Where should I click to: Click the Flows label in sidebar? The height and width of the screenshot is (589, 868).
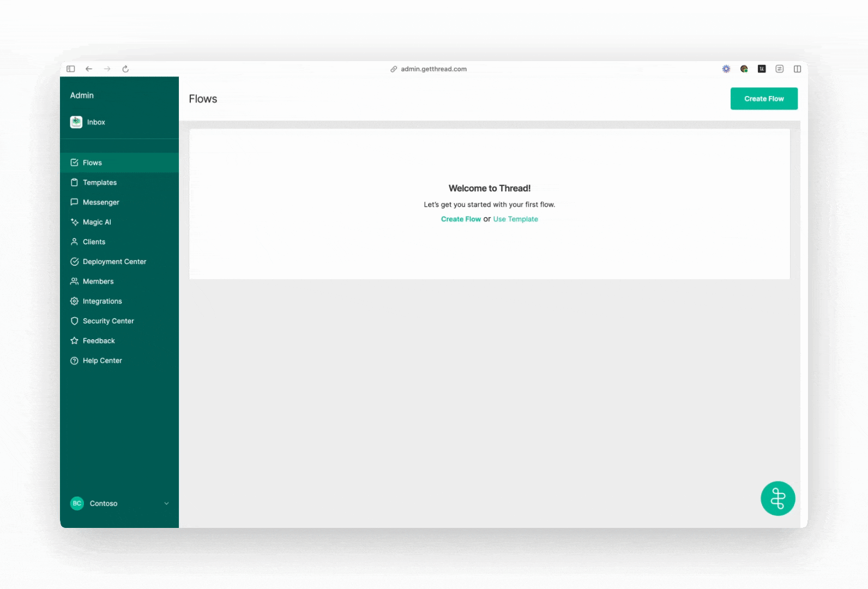92,163
